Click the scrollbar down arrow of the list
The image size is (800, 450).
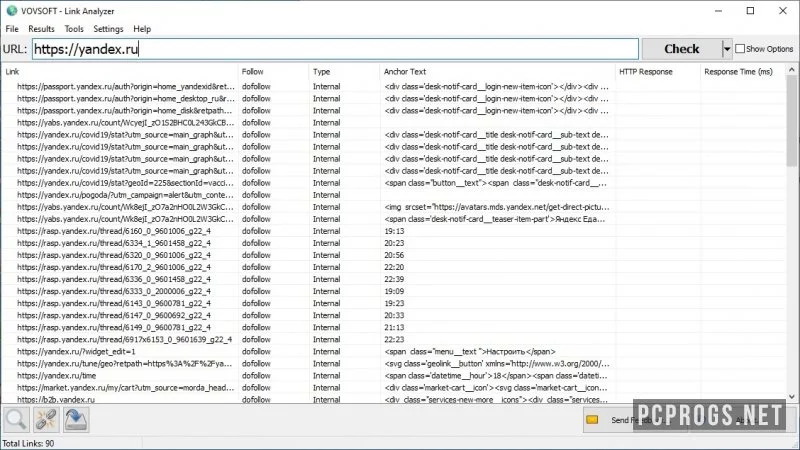[x=792, y=396]
